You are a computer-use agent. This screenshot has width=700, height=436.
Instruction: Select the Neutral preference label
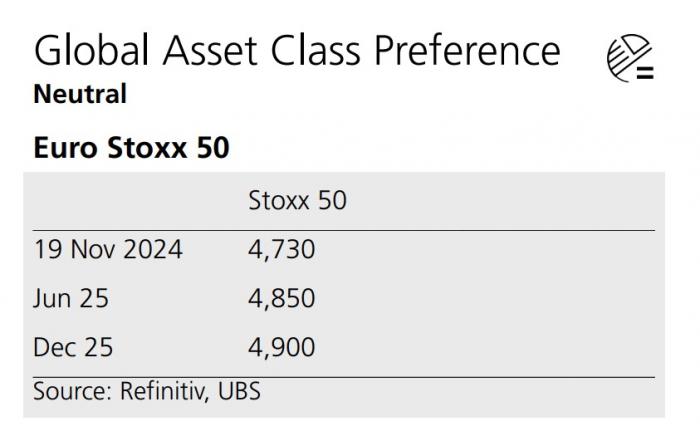[80, 94]
